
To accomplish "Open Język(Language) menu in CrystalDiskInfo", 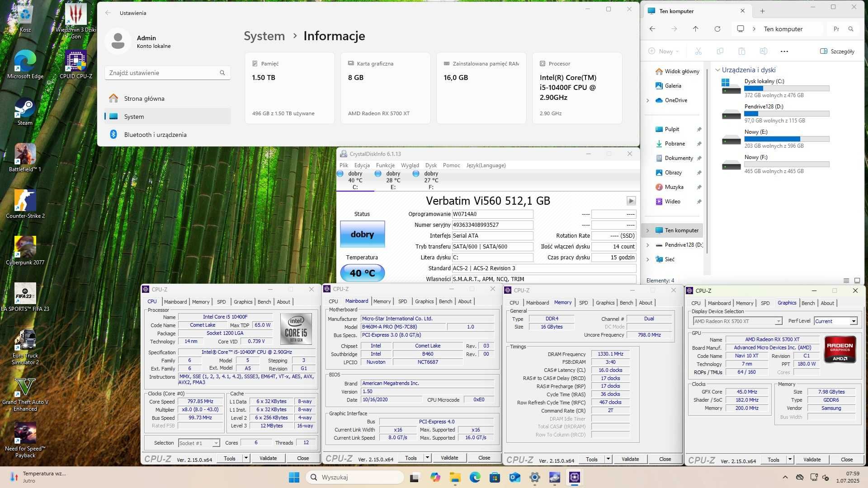I will pyautogui.click(x=486, y=165).
